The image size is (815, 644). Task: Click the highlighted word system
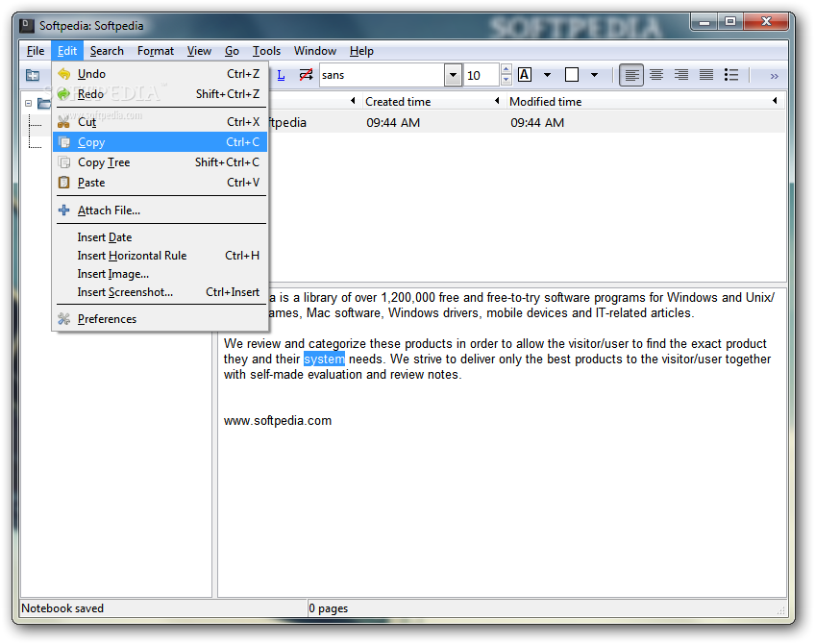[324, 359]
